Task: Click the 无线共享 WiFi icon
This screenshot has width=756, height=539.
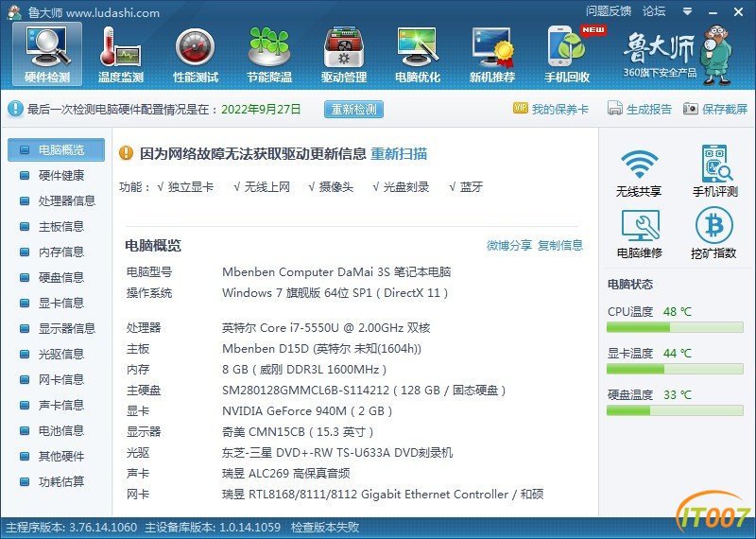Action: [x=639, y=165]
